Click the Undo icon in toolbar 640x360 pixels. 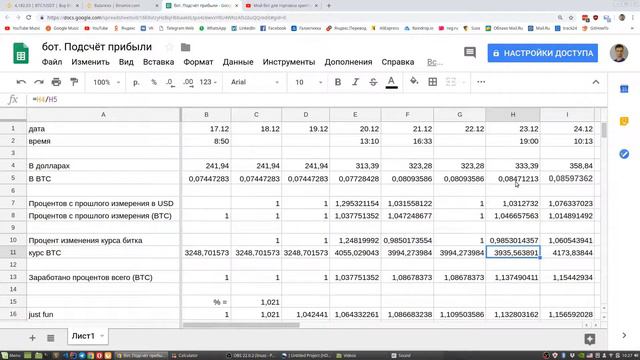[x=21, y=82]
